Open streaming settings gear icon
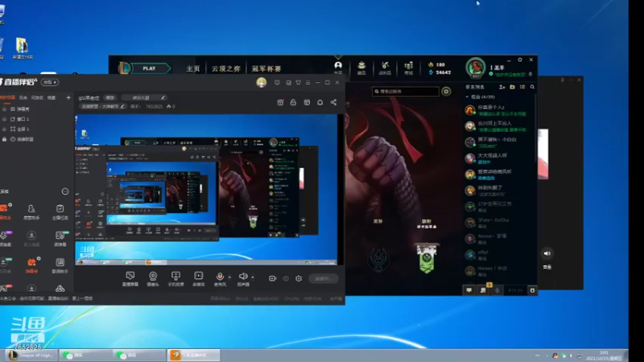The image size is (644, 362). (x=299, y=278)
